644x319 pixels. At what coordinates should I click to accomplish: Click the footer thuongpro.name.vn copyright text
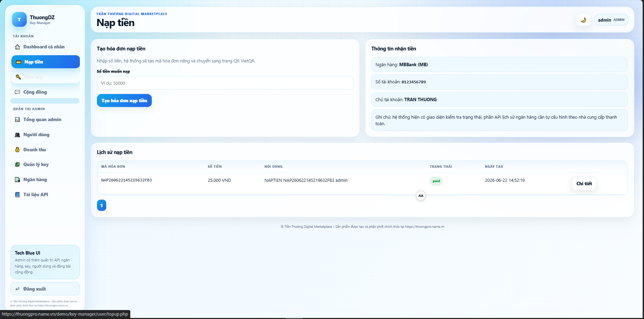pyautogui.click(x=362, y=227)
